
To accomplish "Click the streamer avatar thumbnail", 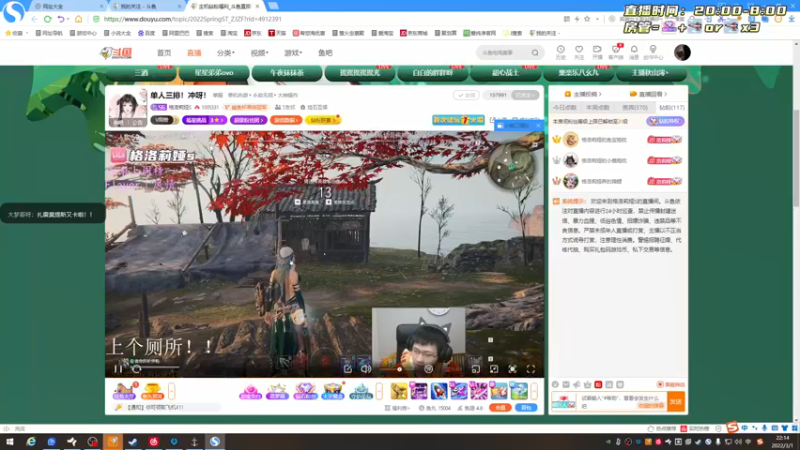I will point(128,108).
